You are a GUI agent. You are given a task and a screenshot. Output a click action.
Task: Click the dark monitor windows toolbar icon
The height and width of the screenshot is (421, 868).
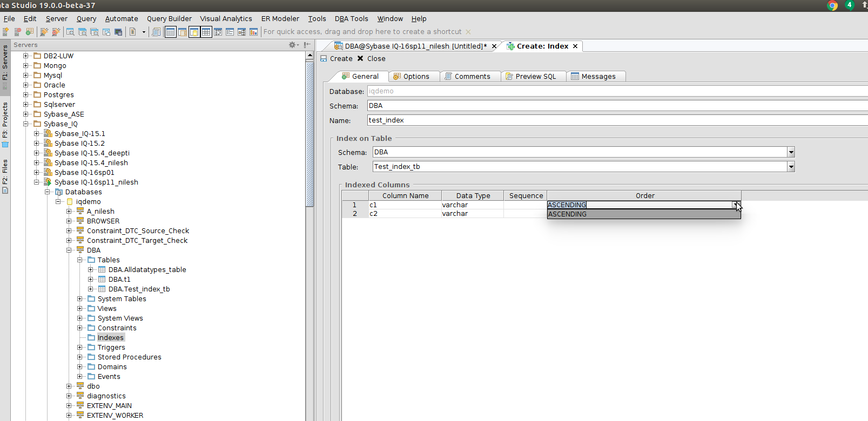(x=118, y=32)
